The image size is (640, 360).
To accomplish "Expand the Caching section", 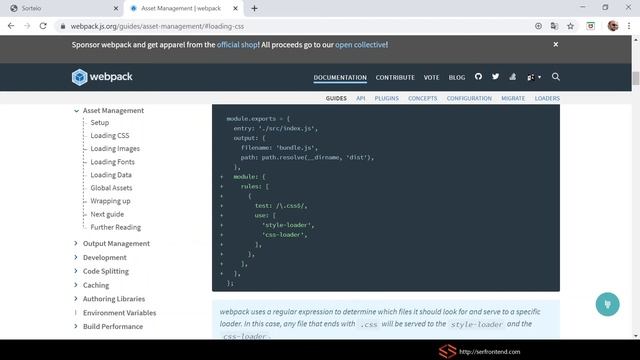I will (76, 285).
